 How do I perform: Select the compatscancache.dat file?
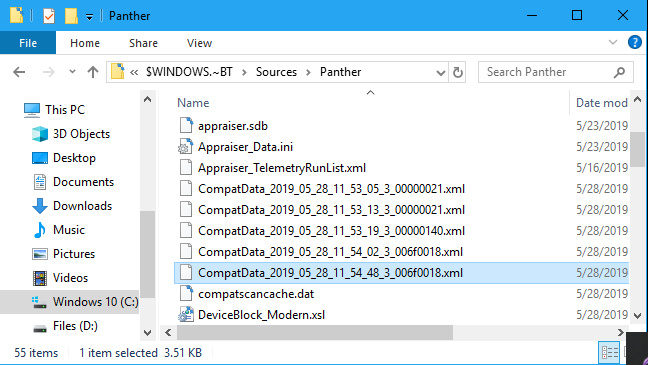pos(256,294)
